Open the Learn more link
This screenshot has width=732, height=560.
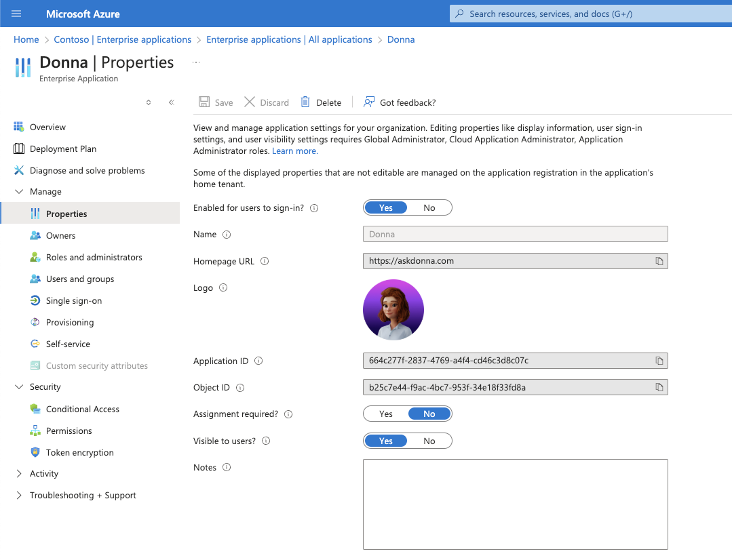point(294,151)
